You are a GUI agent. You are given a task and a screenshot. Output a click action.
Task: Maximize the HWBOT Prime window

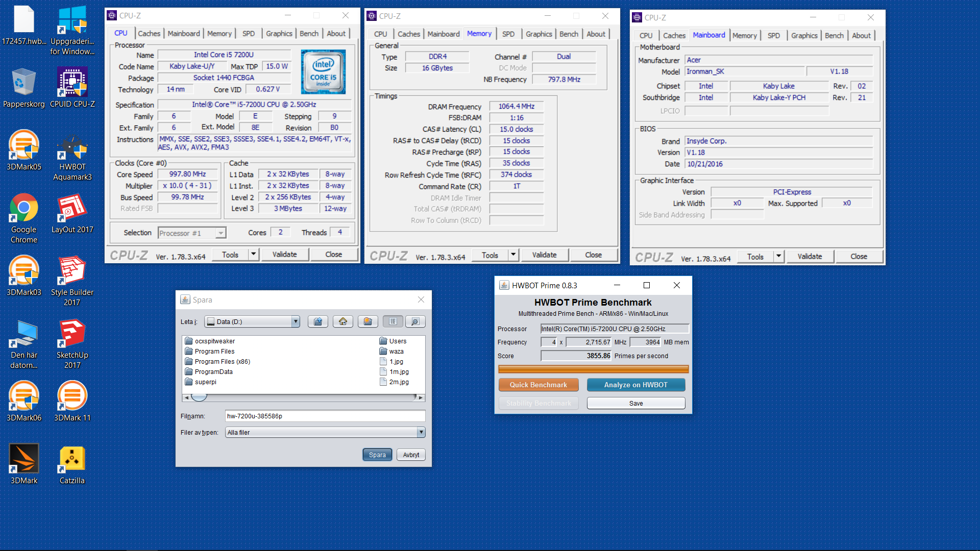647,285
